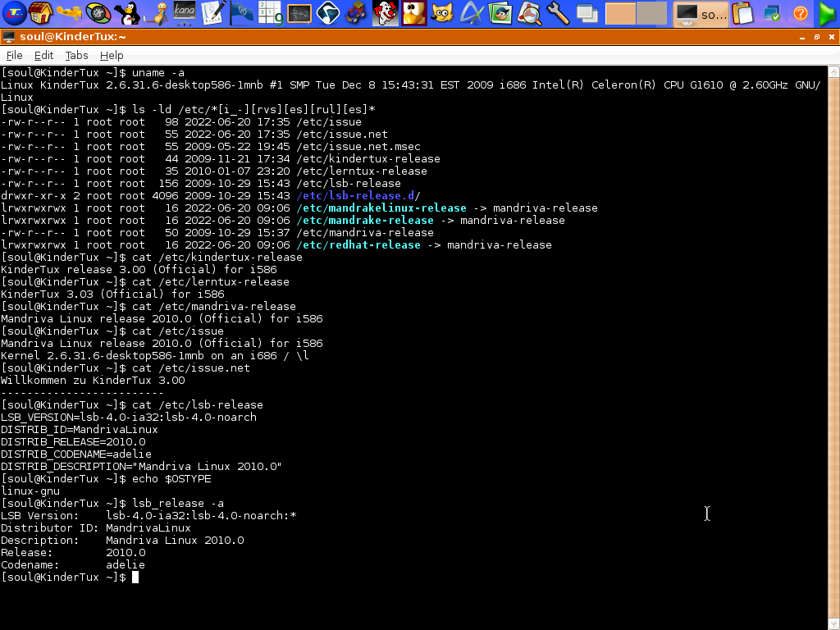Launch the Tux penguin application
The height and width of the screenshot is (630, 840).
point(127,13)
